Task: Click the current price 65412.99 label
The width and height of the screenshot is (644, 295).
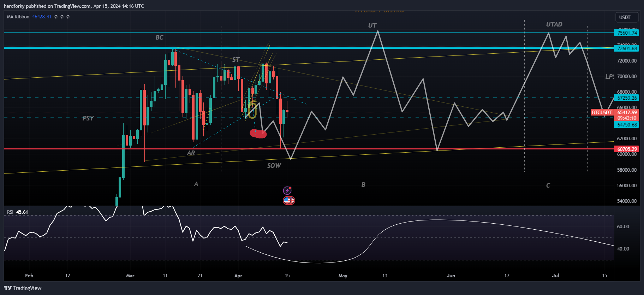Action: click(x=627, y=112)
